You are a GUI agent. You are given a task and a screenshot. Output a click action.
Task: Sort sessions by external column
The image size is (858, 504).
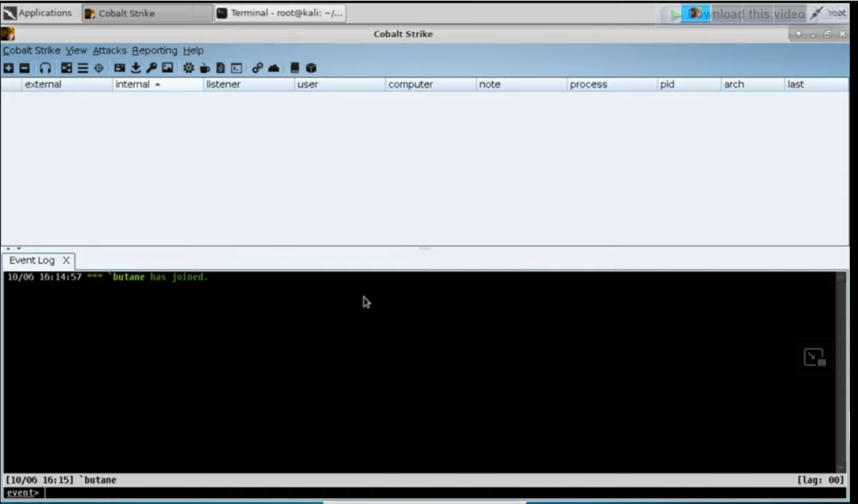click(67, 85)
